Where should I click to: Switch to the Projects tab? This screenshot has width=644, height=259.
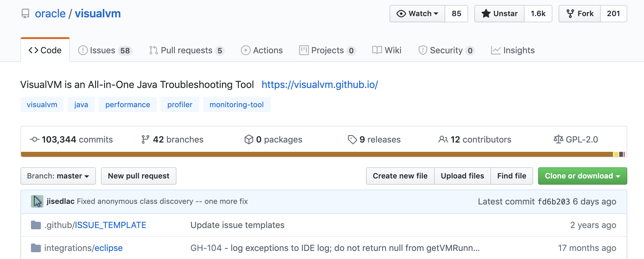(x=328, y=50)
